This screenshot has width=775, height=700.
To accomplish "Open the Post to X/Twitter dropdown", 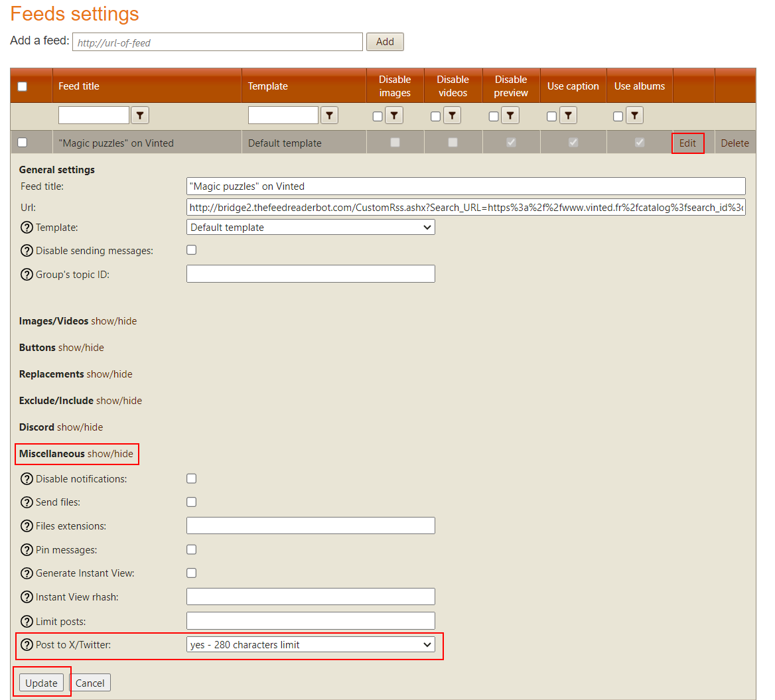I will [x=311, y=645].
